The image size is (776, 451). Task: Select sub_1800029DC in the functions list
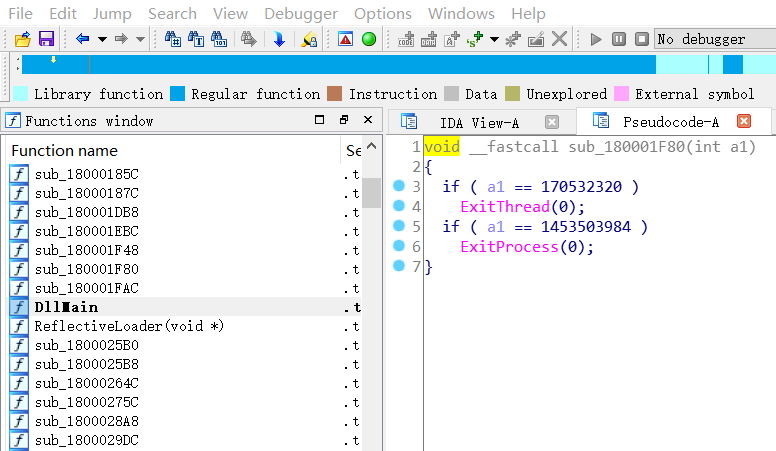(x=87, y=440)
